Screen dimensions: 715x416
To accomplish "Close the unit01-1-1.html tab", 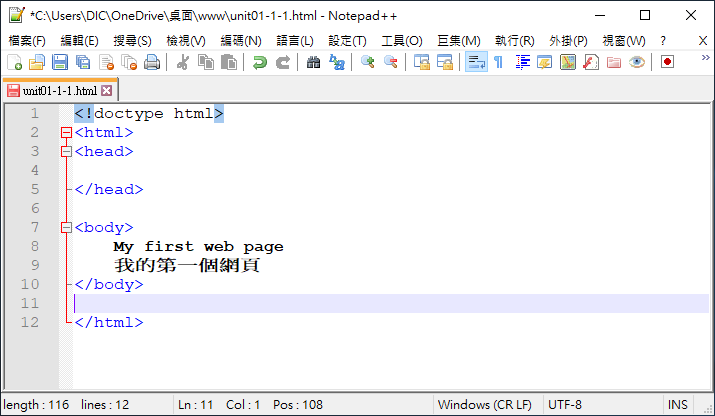I will 107,90.
